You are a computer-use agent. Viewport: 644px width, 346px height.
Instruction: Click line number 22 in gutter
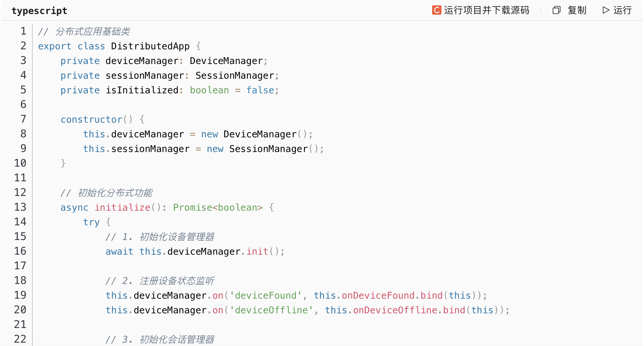coord(20,339)
